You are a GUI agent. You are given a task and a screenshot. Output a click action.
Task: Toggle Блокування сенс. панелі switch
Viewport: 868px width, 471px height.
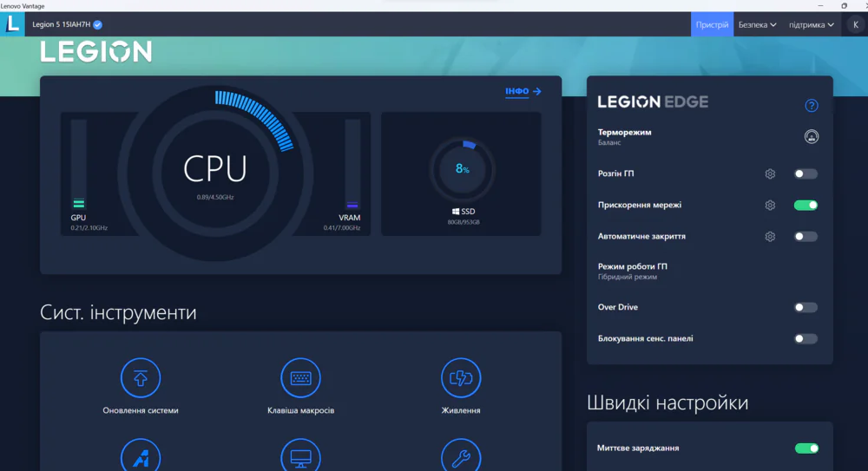pyautogui.click(x=806, y=339)
